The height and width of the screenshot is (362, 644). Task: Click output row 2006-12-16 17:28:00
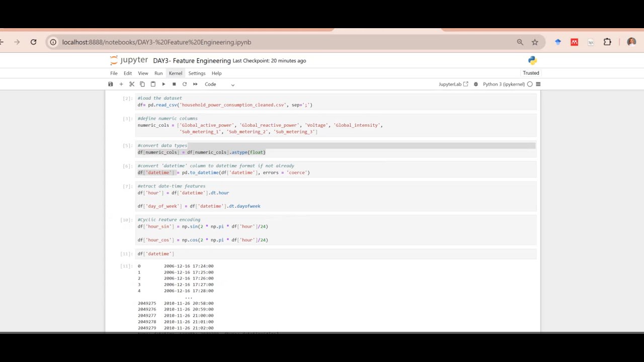(x=176, y=291)
